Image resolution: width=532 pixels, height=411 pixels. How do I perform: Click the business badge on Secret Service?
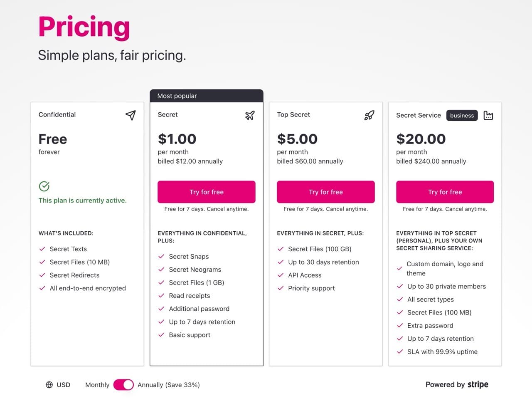462,115
